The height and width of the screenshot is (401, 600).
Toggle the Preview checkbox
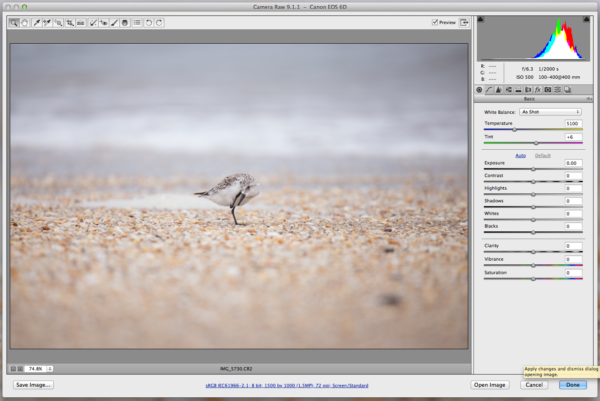435,22
